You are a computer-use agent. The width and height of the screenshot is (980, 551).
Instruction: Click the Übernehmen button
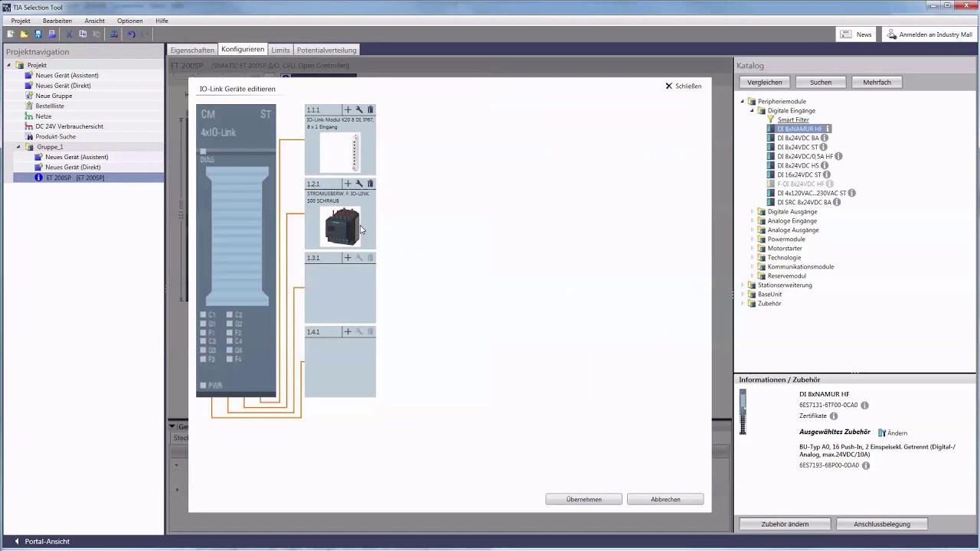tap(584, 499)
